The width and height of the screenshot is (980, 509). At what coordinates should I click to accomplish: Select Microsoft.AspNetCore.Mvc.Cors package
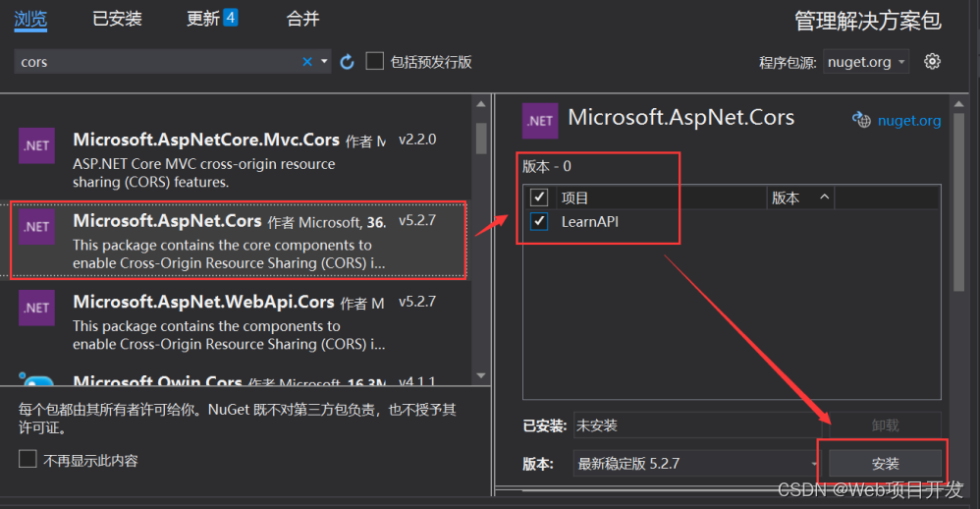237,159
